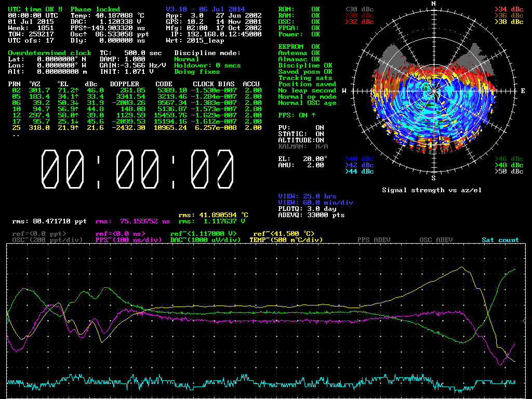
Task: Click the 'GAIN:-3.566 Hz/V' parameter
Action: (x=132, y=65)
